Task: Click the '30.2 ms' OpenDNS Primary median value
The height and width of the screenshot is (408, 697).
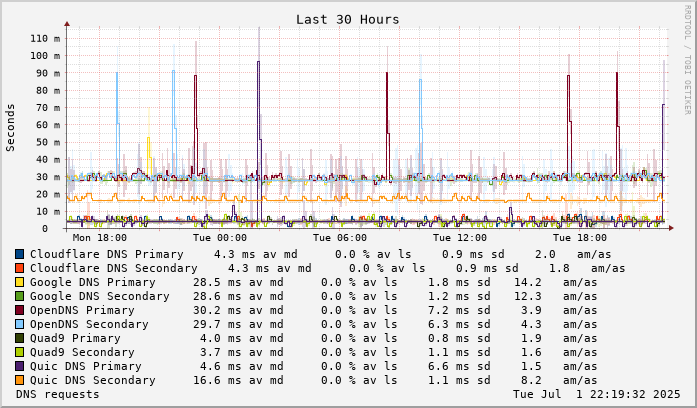Action: point(217,310)
